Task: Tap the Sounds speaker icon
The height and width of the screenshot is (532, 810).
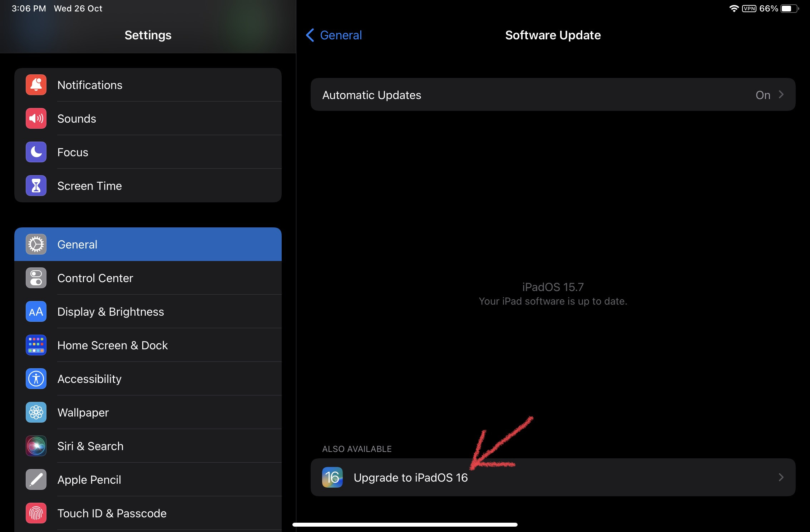Action: click(36, 118)
